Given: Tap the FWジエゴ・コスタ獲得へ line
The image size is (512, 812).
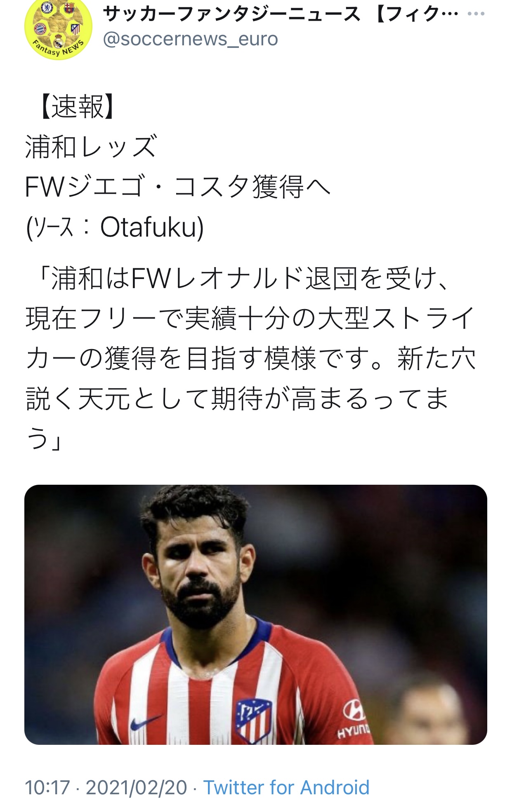Looking at the screenshot, I should coord(178,187).
